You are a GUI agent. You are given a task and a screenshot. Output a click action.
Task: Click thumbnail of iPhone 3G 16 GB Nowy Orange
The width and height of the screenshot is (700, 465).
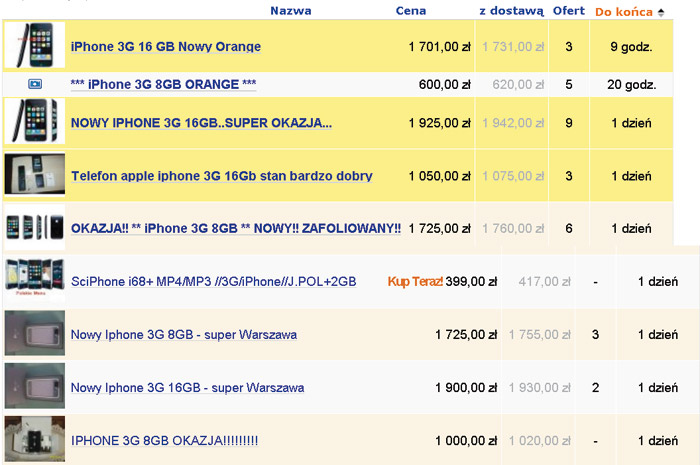click(x=35, y=46)
